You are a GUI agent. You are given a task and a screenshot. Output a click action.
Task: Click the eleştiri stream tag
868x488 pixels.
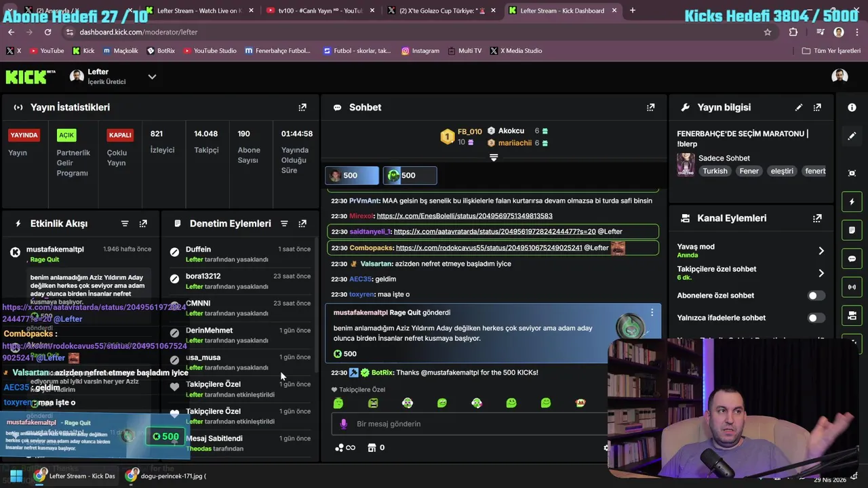(782, 171)
